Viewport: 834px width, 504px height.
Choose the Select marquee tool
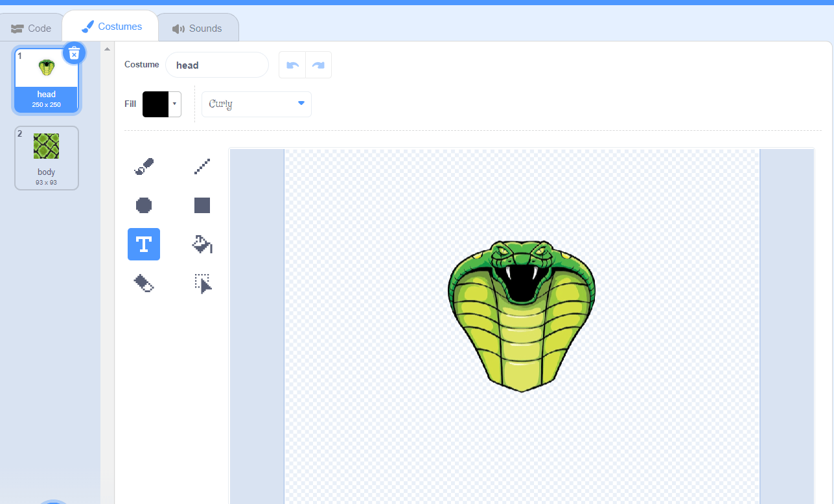tap(202, 283)
